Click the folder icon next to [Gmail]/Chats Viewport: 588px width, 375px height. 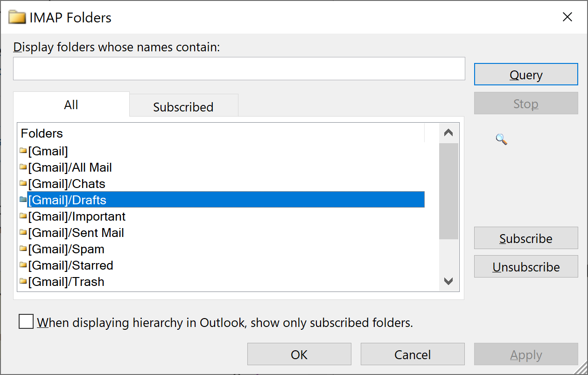[x=23, y=184]
